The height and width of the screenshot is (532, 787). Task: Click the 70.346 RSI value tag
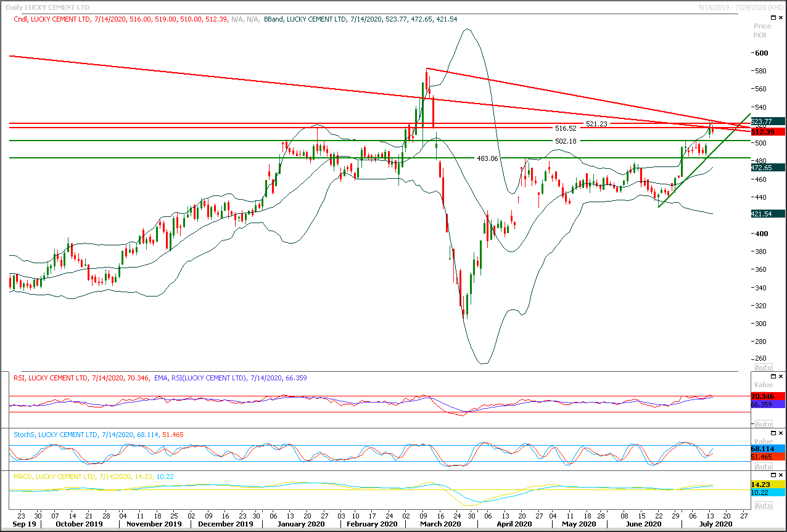pos(767,396)
